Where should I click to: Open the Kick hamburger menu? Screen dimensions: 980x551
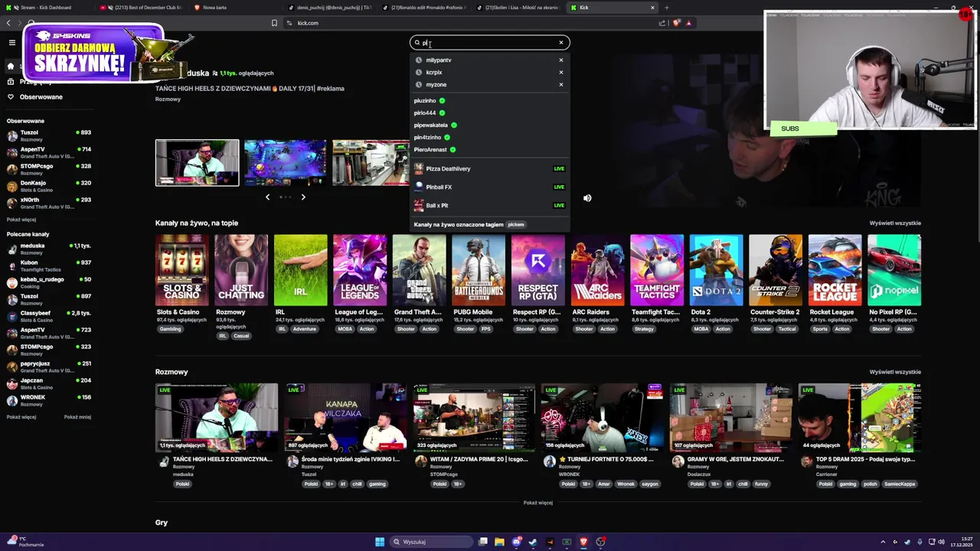coord(11,43)
